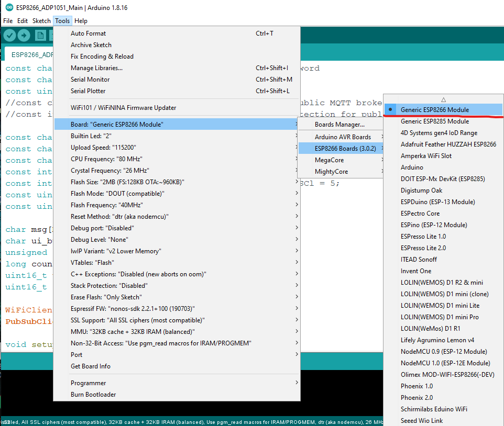Expand MMU 32KB cache submenu
The height and width of the screenshot is (426, 504).
[178, 332]
